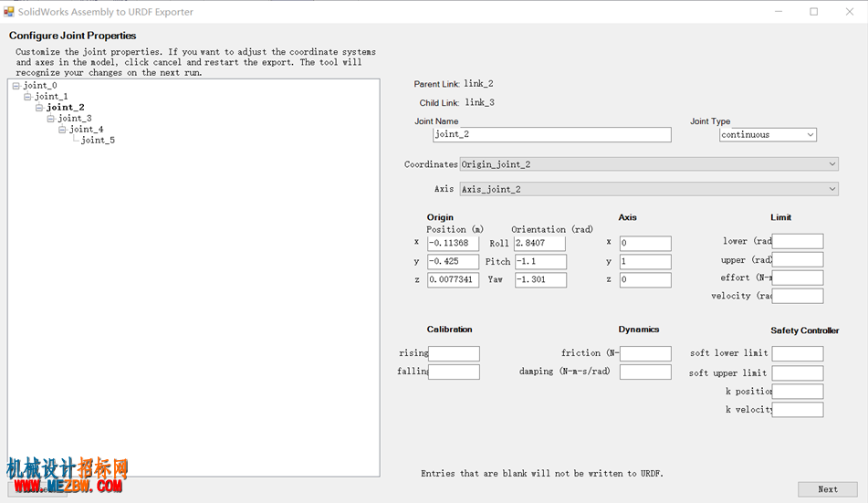Screen dimensions: 868x503
Task: Click the Axis y value field
Action: 645,261
